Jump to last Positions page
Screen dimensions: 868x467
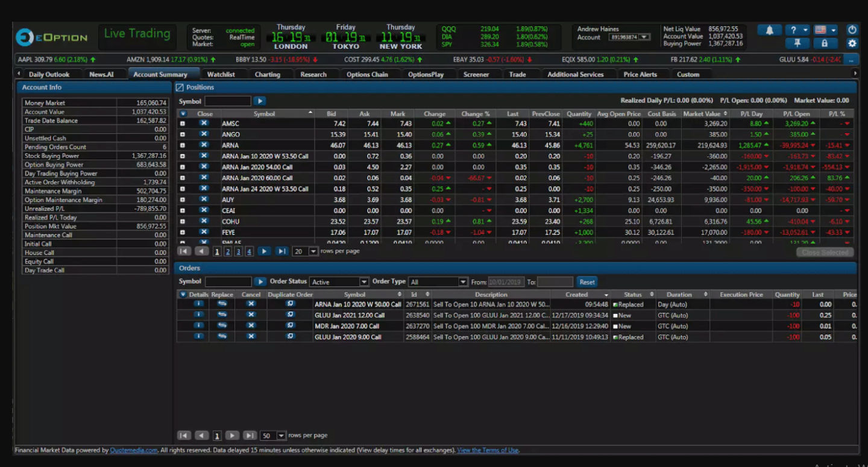tap(281, 251)
